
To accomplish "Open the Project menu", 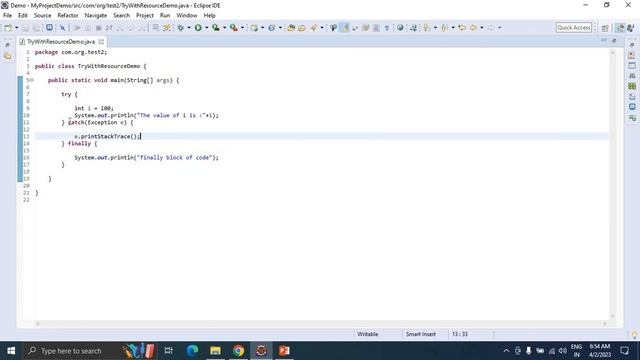I will pos(145,16).
